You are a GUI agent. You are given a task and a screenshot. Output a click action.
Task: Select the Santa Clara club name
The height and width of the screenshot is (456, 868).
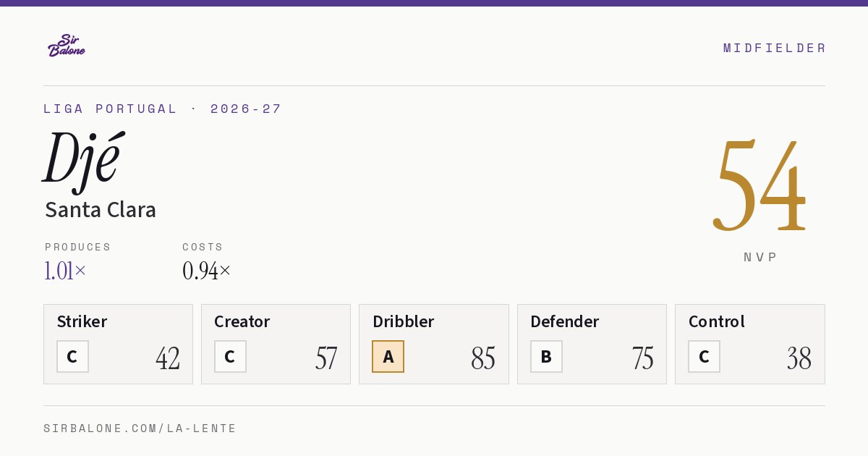(101, 210)
